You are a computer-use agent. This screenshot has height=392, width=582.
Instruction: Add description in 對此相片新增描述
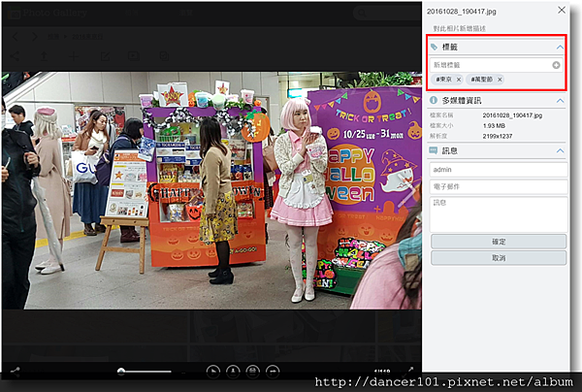(x=460, y=28)
